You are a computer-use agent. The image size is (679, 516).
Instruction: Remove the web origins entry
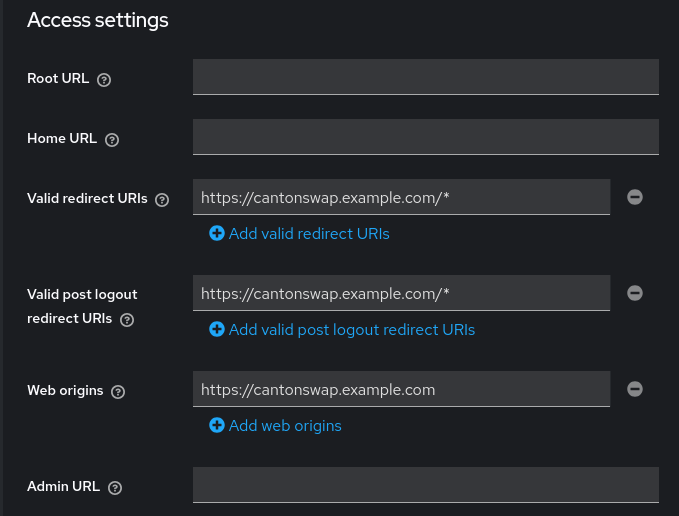635,389
